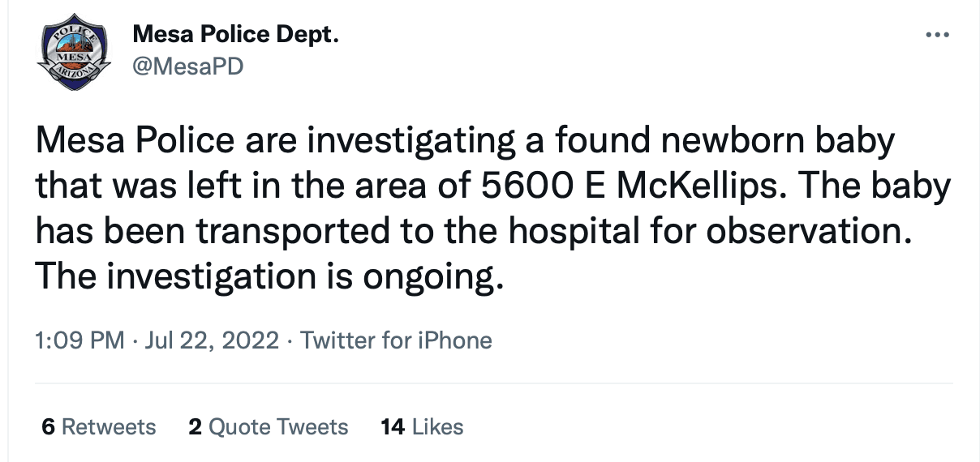Click the word 'Likes' label
The height and width of the screenshot is (462, 980).
(x=438, y=426)
